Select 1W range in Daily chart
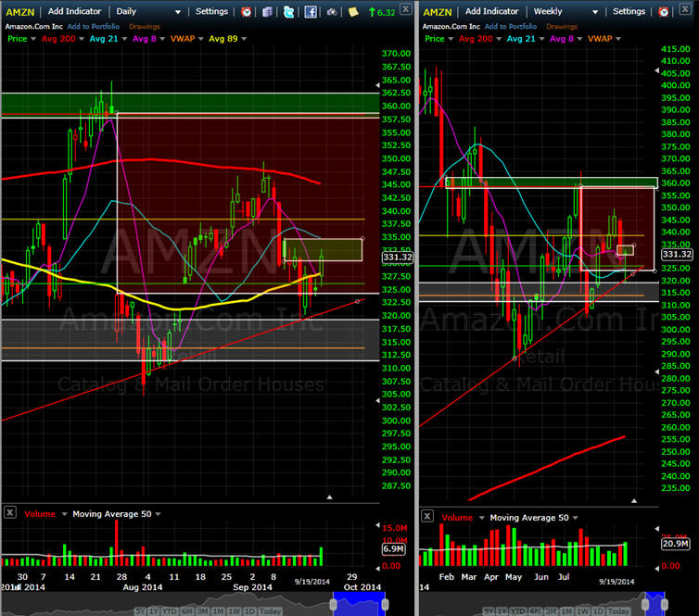This screenshot has width=699, height=616. [x=235, y=611]
